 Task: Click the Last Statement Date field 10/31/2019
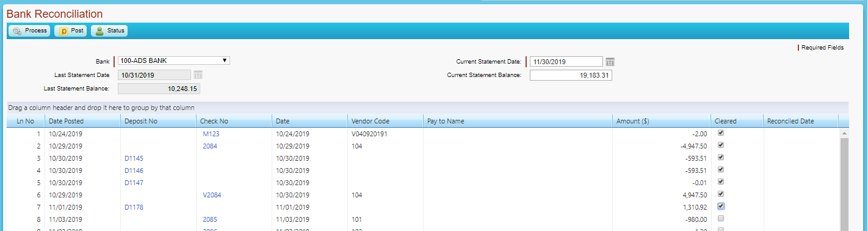(154, 75)
